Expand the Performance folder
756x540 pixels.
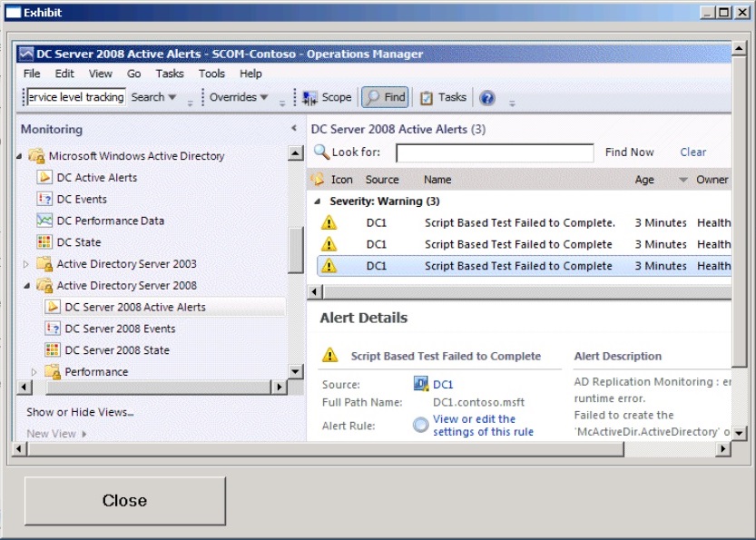click(x=34, y=372)
